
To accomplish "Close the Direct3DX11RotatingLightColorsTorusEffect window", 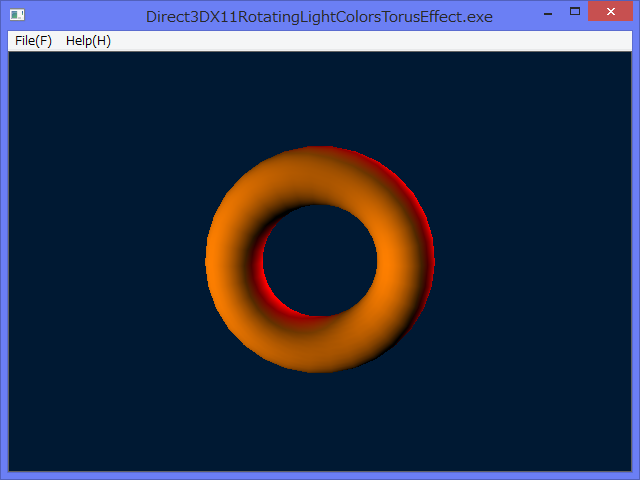I will coord(611,11).
